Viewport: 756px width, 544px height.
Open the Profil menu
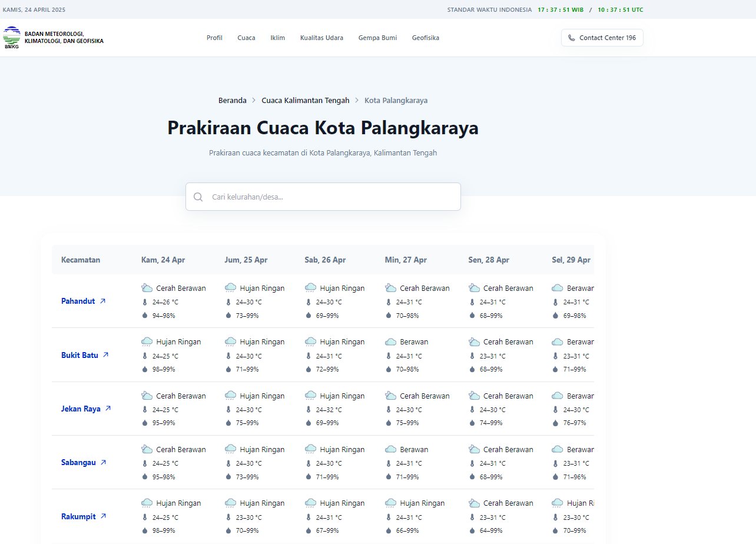[x=214, y=38]
